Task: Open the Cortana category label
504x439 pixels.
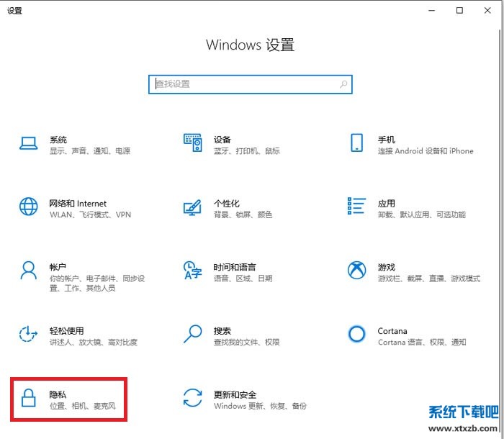Action: tap(392, 331)
